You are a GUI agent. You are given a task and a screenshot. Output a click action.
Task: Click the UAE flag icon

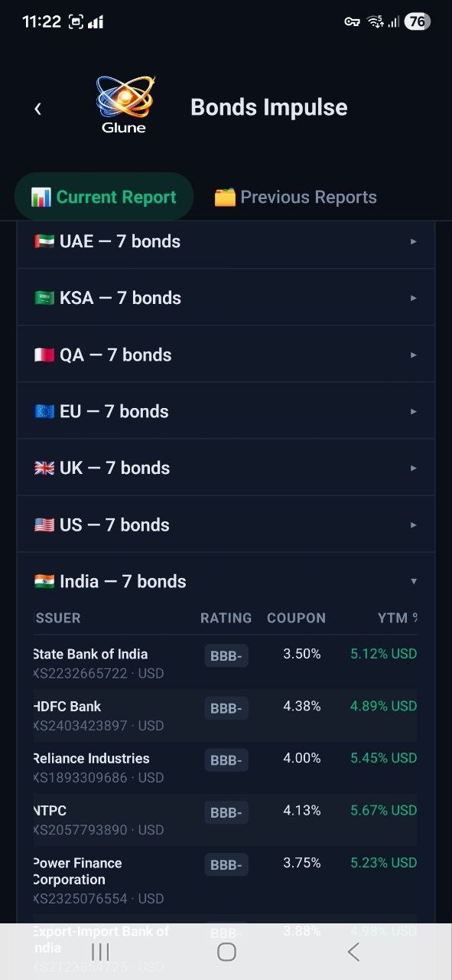(x=45, y=240)
